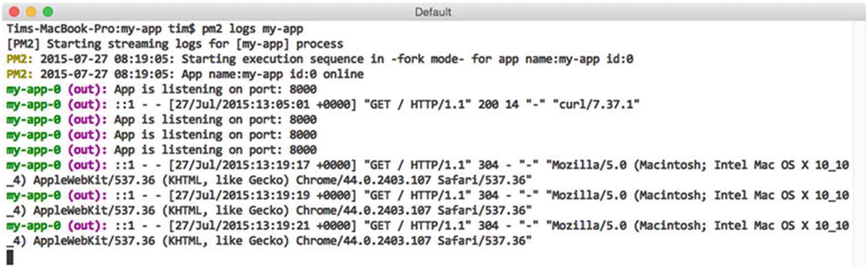The width and height of the screenshot is (868, 269).
Task: Click the last "App is listening on port: 8000" line
Action: (215, 150)
